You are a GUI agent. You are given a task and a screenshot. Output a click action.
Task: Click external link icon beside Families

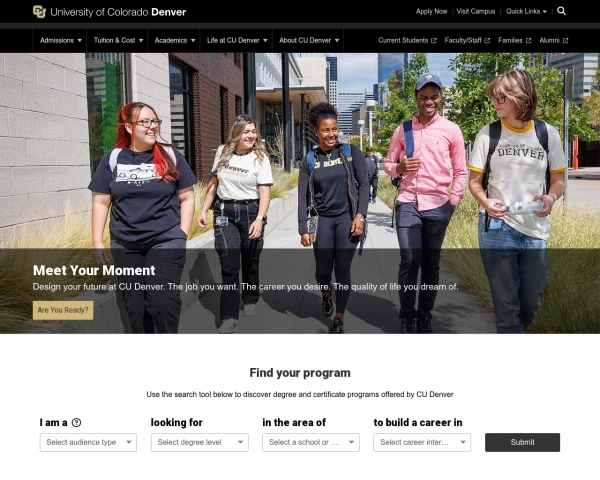528,41
